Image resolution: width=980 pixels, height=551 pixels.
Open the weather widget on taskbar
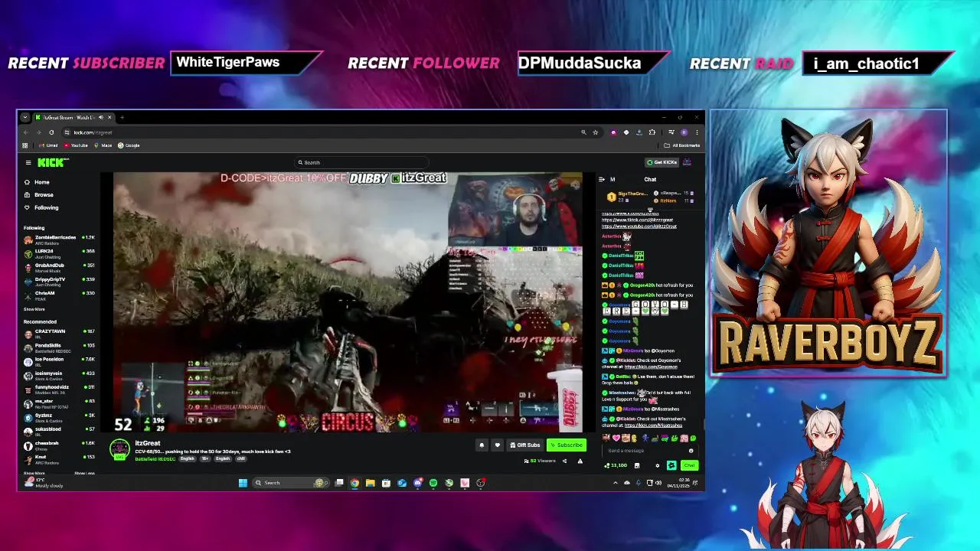44,483
